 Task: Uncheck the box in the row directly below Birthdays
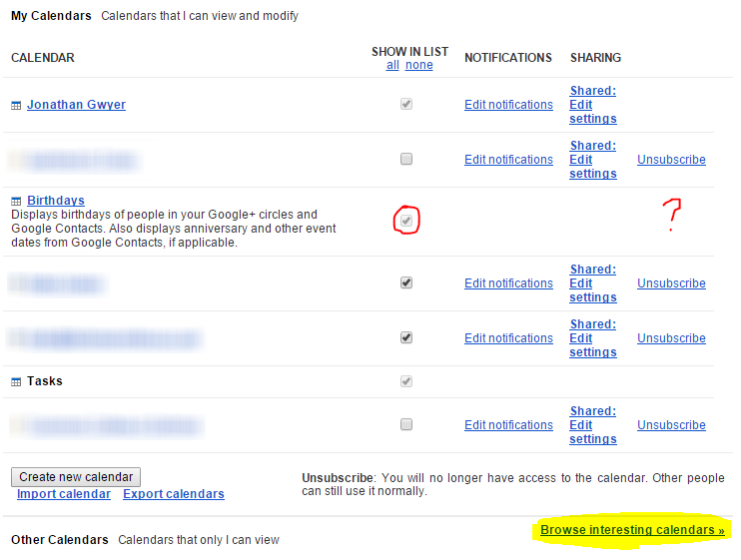tap(405, 282)
